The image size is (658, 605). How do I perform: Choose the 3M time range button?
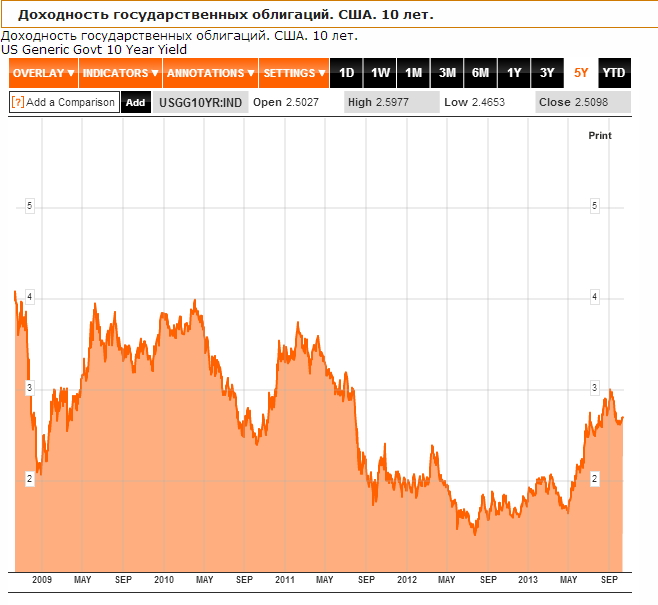pos(447,73)
